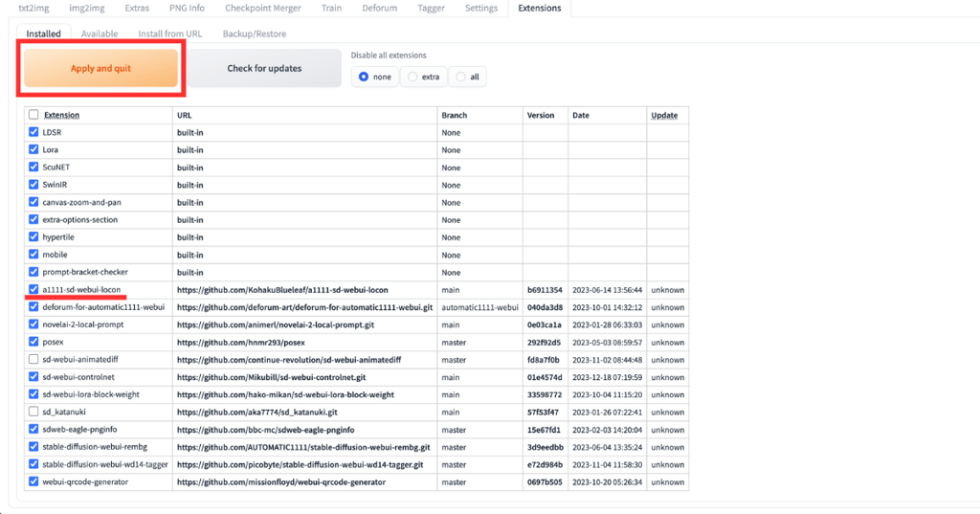The height and width of the screenshot is (514, 980).
Task: Click the Check for updates button
Action: pyautogui.click(x=264, y=69)
